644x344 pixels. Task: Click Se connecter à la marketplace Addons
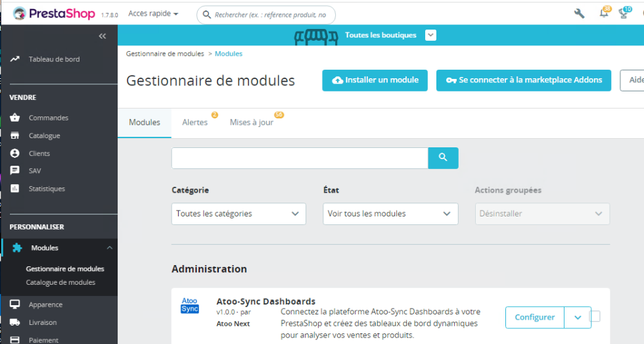click(x=524, y=80)
